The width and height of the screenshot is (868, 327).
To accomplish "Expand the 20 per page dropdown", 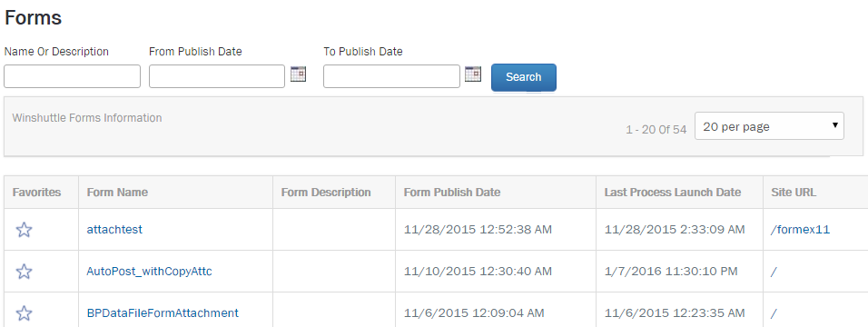I will click(x=769, y=126).
